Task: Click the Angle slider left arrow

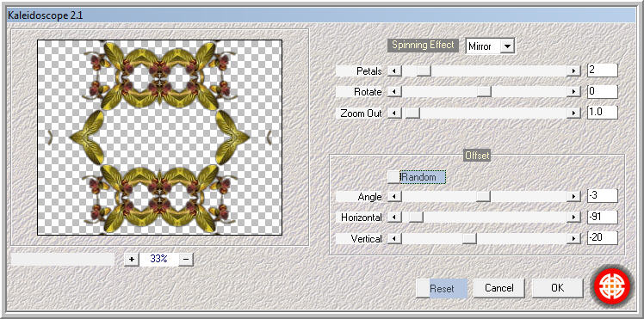Action: 394,197
